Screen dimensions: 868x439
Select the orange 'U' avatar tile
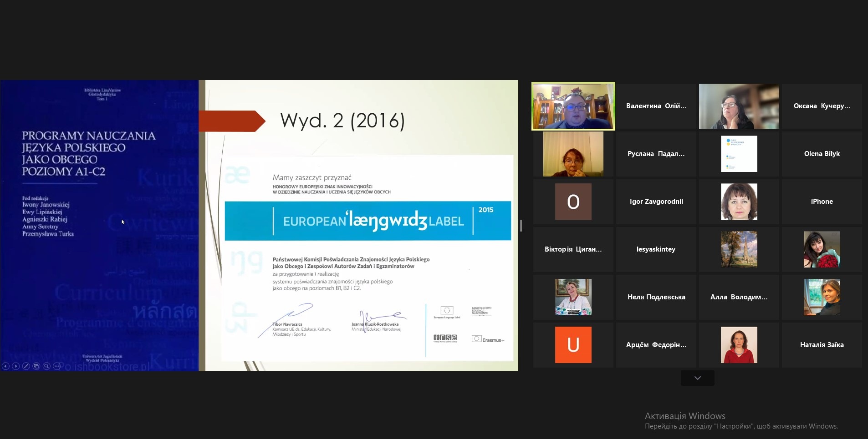pyautogui.click(x=573, y=345)
